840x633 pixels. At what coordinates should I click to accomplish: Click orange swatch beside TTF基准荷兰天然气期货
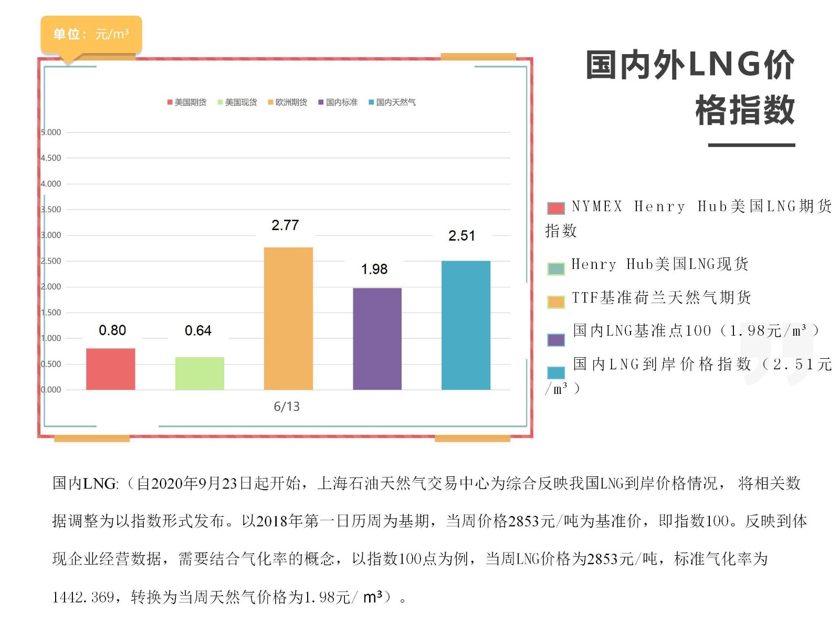[556, 302]
